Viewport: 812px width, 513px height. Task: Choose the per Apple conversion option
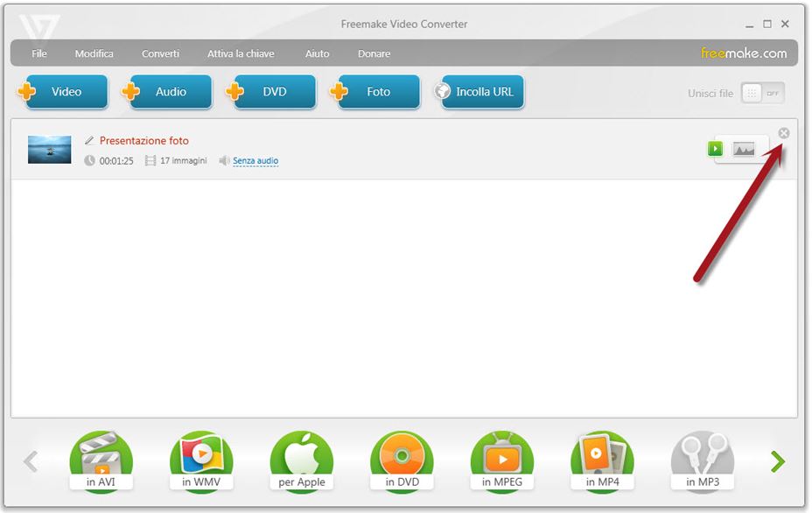[x=301, y=461]
